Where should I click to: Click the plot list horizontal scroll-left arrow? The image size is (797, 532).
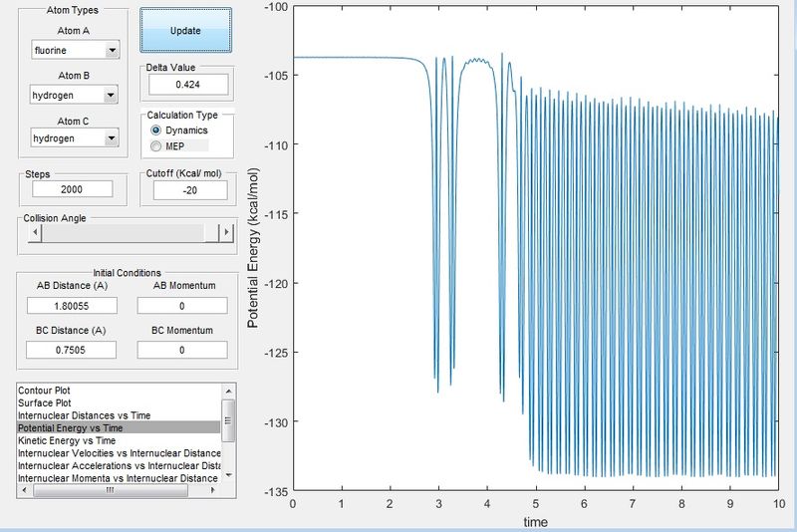pos(24,490)
